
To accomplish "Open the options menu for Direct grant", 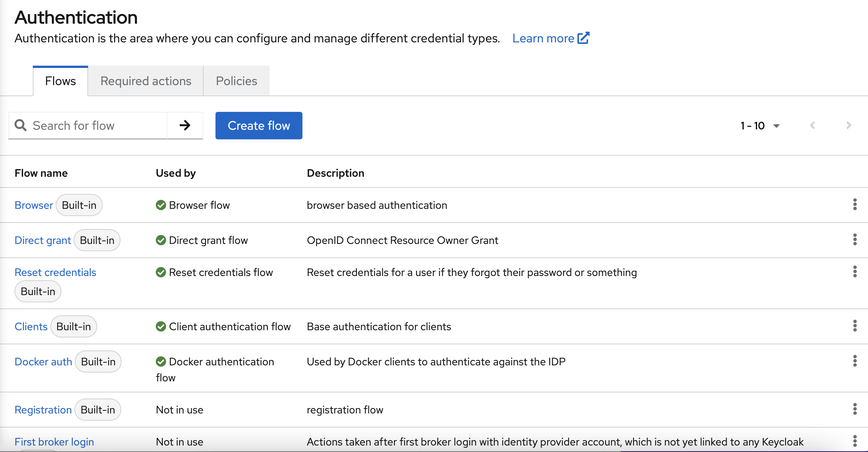I will pyautogui.click(x=855, y=240).
